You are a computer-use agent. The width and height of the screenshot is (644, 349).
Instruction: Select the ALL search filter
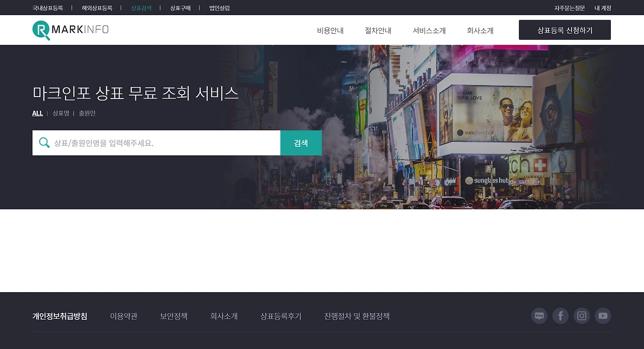(x=37, y=113)
